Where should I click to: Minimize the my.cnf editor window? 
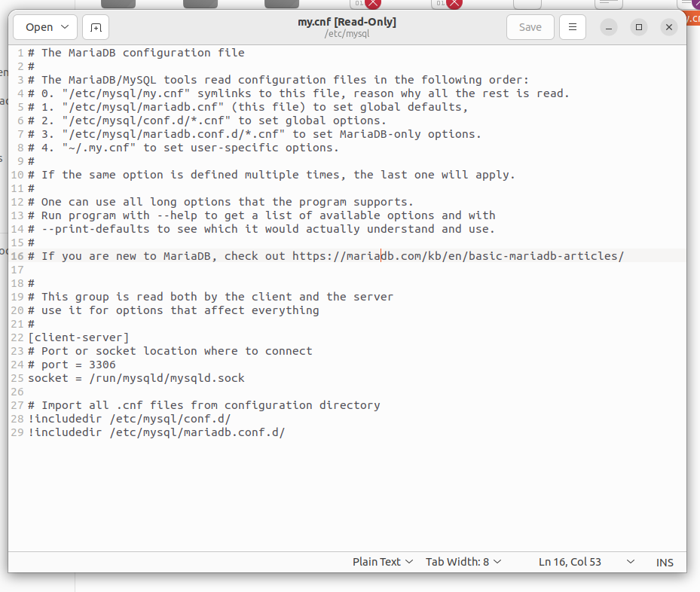pyautogui.click(x=609, y=27)
